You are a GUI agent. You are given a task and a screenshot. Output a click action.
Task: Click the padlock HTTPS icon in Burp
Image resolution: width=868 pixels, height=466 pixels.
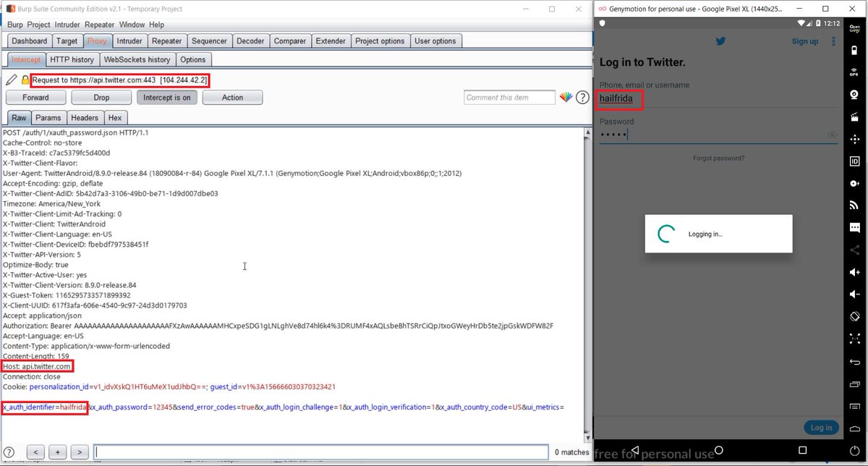[x=25, y=80]
